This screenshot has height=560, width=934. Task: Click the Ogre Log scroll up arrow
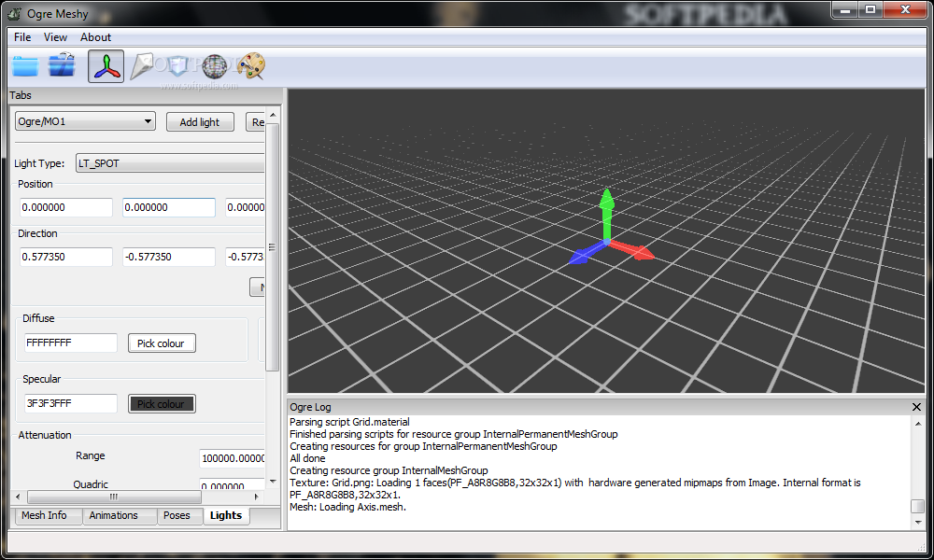(x=918, y=424)
